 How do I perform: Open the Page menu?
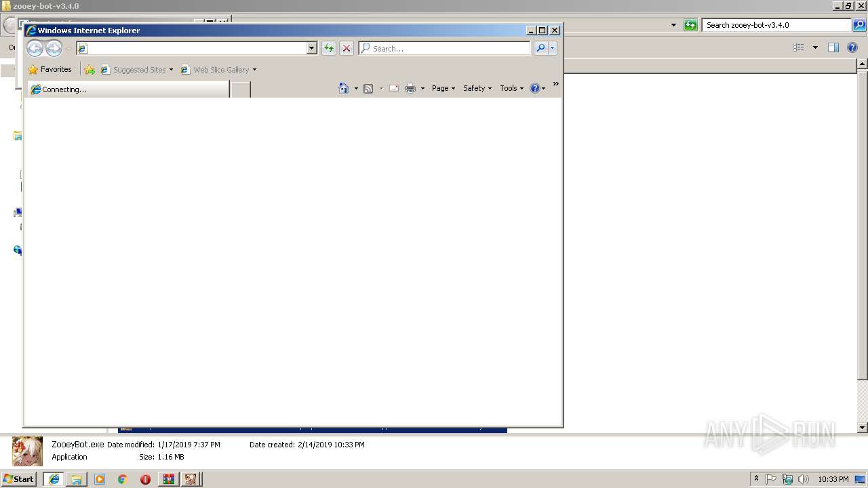443,88
